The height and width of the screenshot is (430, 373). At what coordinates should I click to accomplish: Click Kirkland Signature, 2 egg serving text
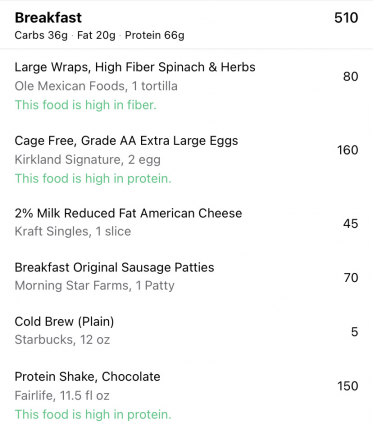88,160
